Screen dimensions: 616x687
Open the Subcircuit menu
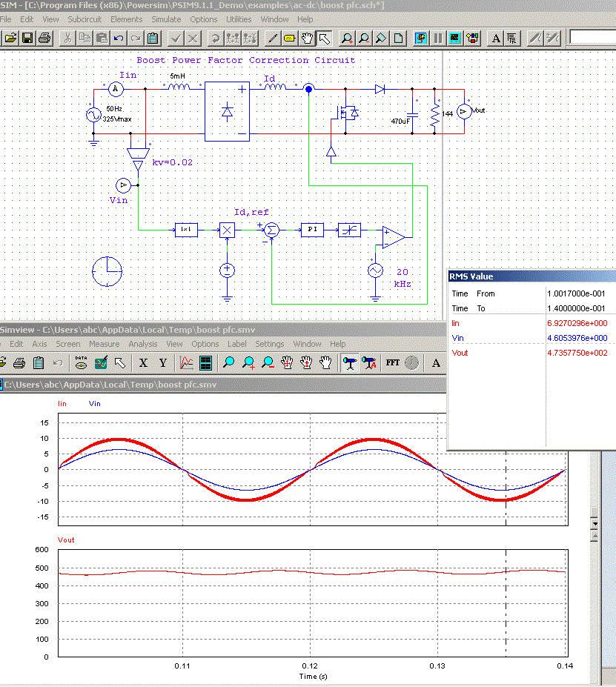[x=85, y=19]
